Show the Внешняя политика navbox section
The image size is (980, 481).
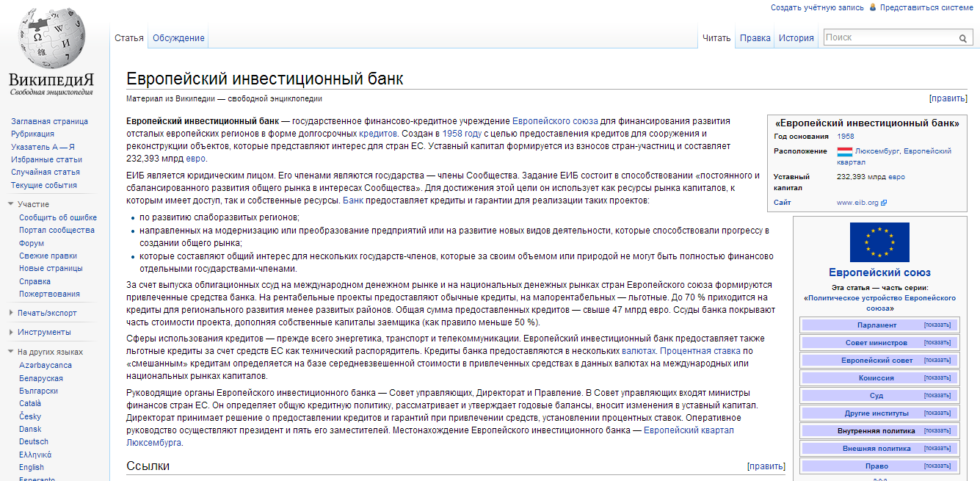click(x=937, y=449)
